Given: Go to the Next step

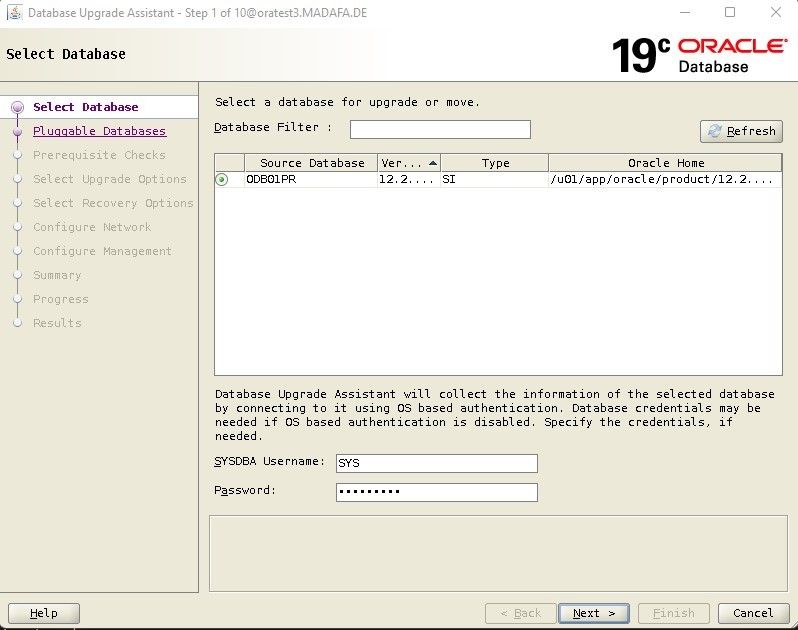Looking at the screenshot, I should point(593,613).
